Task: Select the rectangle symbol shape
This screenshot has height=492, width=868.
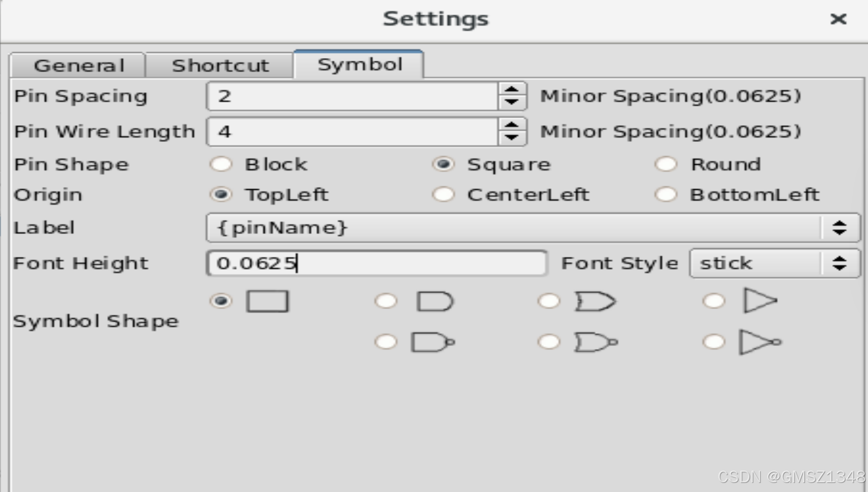Action: tap(221, 301)
